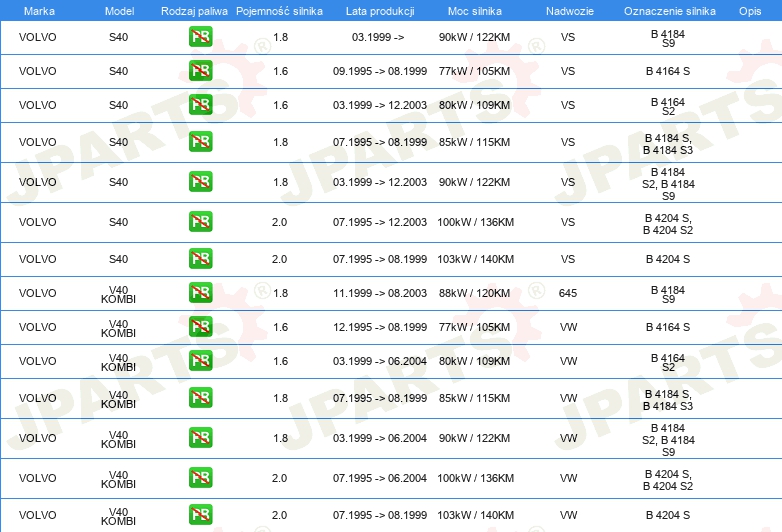Click body code 'VW' in the 12.1995 -> 08.1999 row
Image resolution: width=782 pixels, height=532 pixels.
(x=568, y=327)
